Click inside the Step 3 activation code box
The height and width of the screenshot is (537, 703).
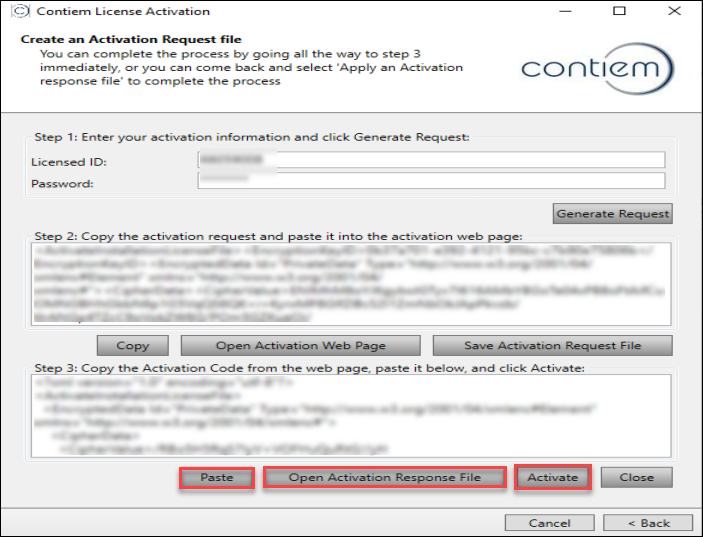(350, 415)
